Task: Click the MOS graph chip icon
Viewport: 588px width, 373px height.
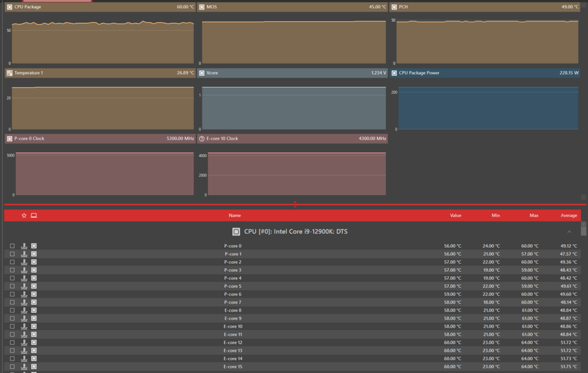Action: (x=202, y=7)
